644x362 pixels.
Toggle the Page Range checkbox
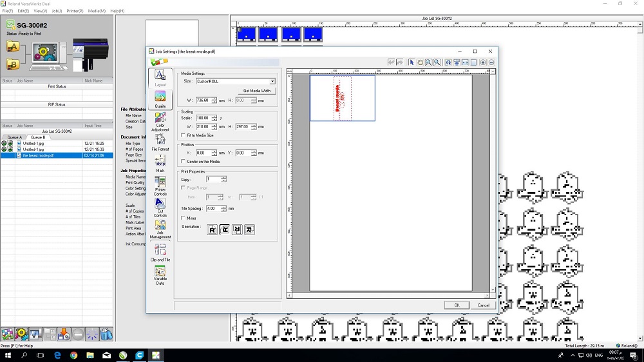click(x=183, y=188)
